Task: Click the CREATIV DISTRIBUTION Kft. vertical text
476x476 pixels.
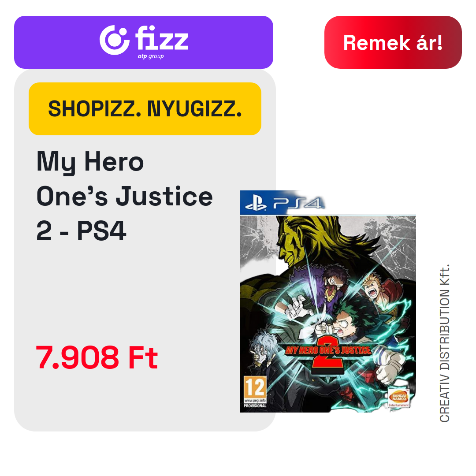Action: coord(444,343)
